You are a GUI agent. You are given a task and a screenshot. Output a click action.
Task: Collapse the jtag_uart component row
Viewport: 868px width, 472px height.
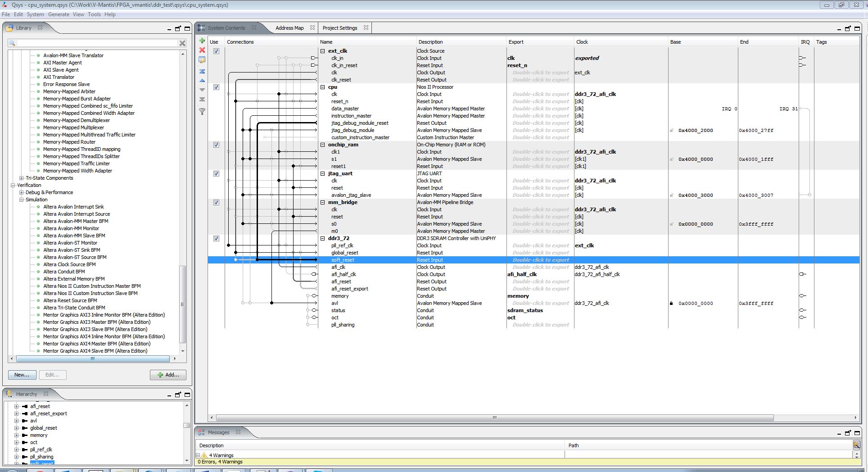tap(323, 174)
